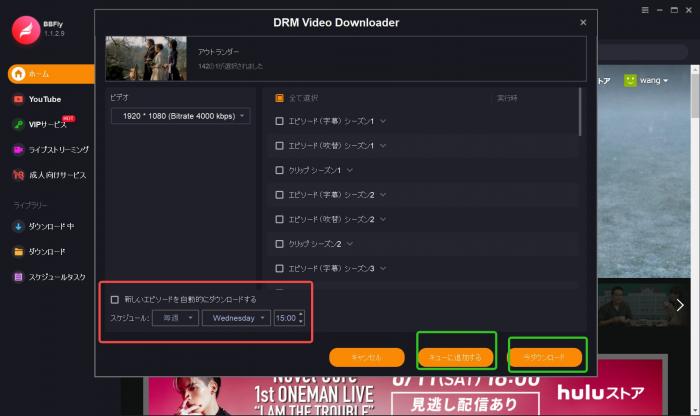Viewport: 700px width, 416px height.
Task: Check エピソード(吹替) シーズン2 checkbox
Action: [279, 219]
